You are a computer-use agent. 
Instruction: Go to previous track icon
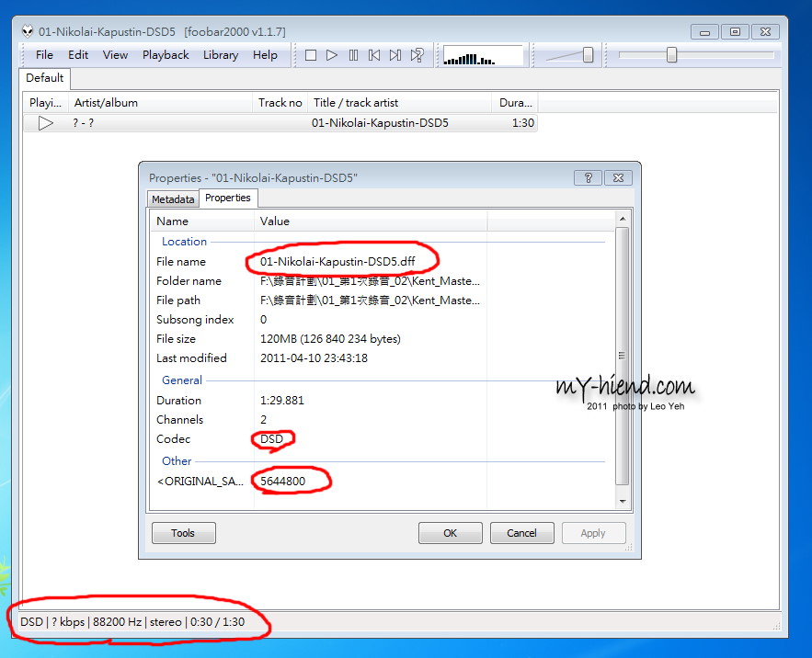374,55
